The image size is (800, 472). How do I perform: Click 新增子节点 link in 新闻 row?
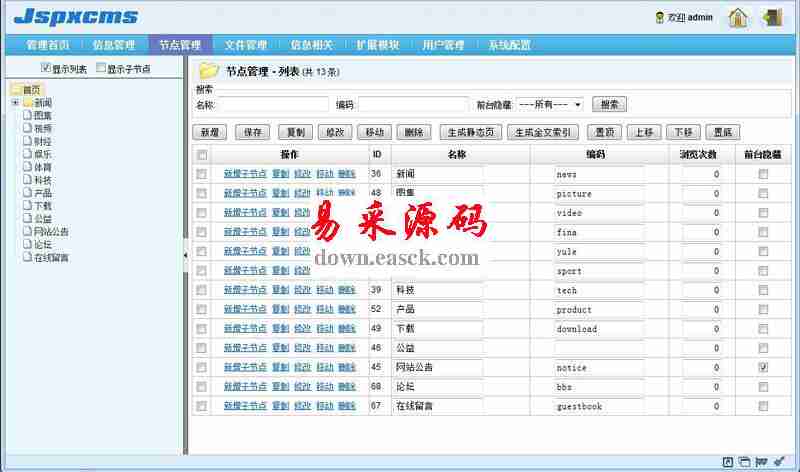point(245,174)
